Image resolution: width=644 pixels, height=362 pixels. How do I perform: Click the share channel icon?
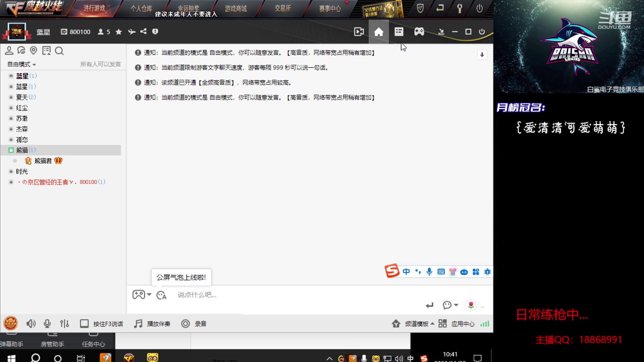point(144,32)
